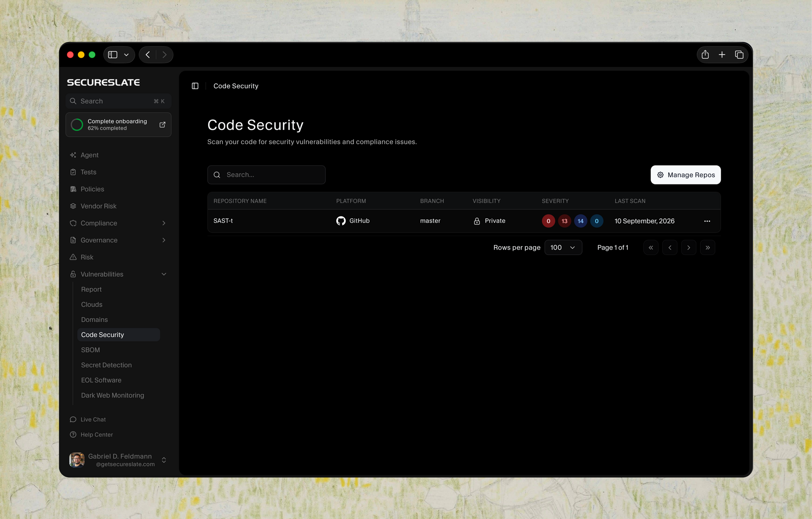Open the SAST-t repository row
This screenshot has width=812, height=519.
464,221
